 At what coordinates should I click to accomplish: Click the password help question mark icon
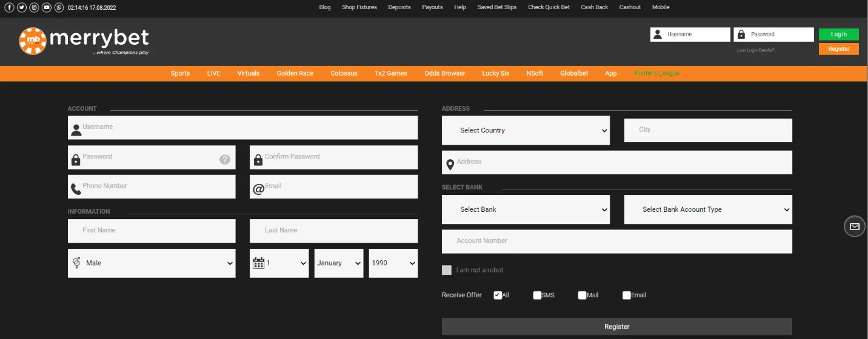tap(225, 159)
